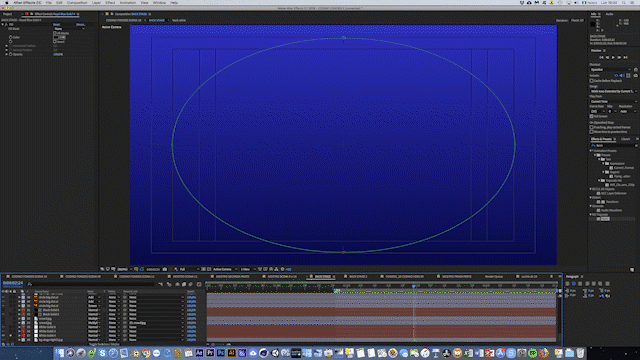Switch to the Audio panel tab
The width and height of the screenshot is (640, 360).
point(609,14)
